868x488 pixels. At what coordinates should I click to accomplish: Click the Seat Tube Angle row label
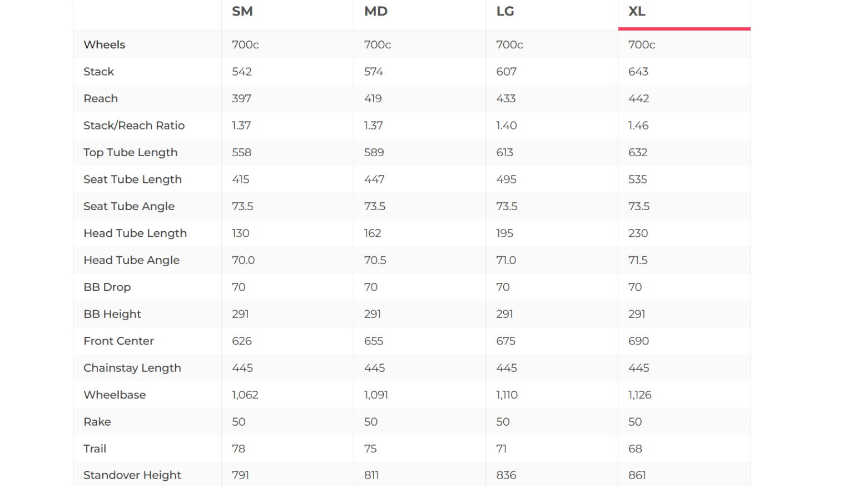129,207
